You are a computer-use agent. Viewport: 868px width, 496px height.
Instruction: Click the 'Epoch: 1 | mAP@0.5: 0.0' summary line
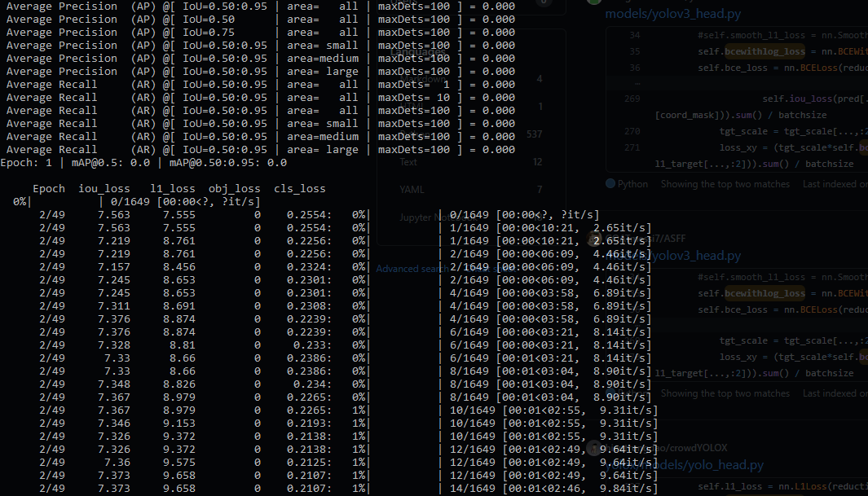tap(143, 163)
